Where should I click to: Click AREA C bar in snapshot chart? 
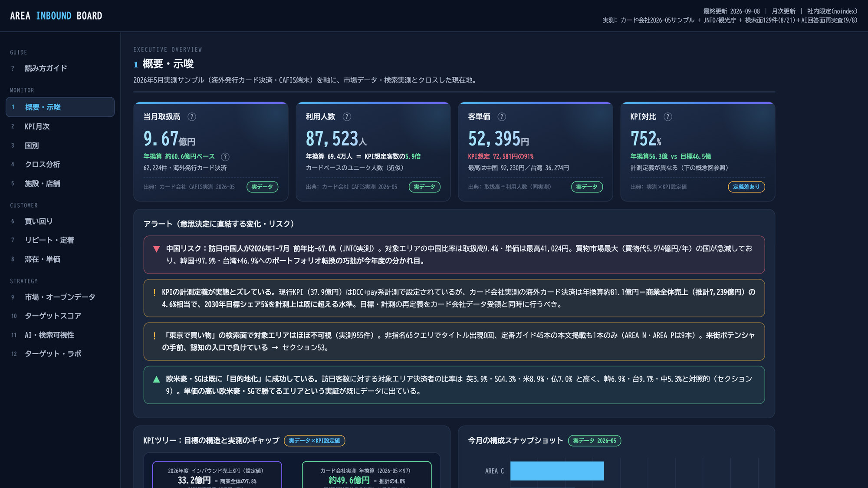pos(557,471)
